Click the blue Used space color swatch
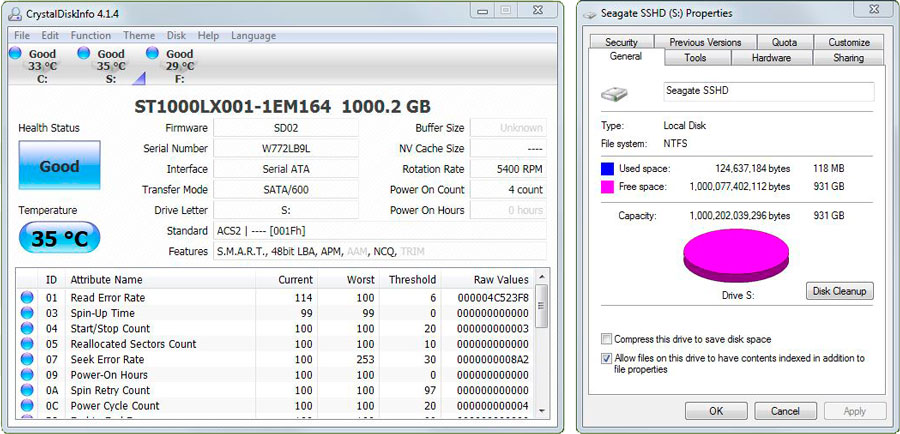This screenshot has height=434, width=900. coord(607,169)
